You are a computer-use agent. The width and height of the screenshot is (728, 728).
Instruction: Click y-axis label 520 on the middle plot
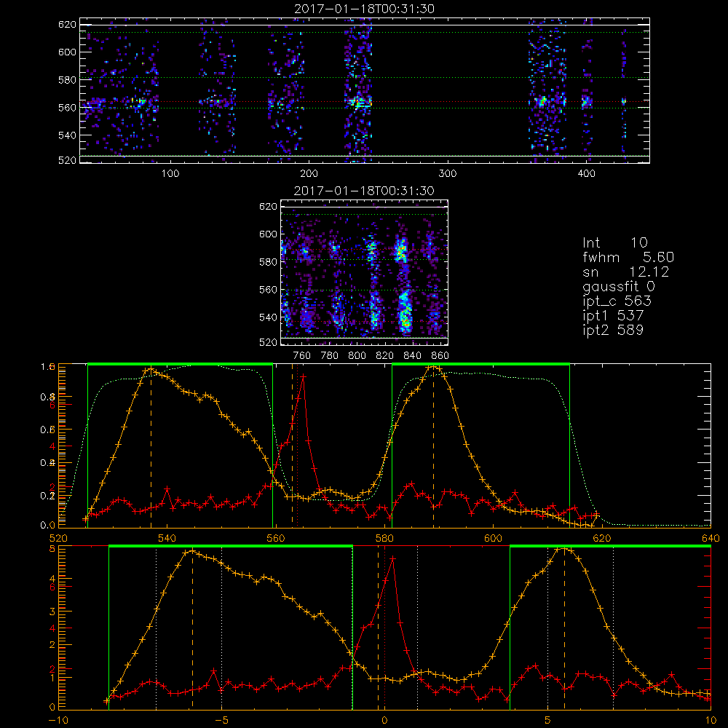[x=268, y=342]
